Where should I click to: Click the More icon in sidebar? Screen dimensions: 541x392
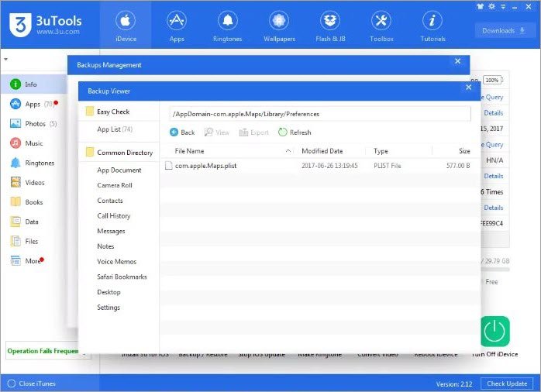pyautogui.click(x=16, y=260)
